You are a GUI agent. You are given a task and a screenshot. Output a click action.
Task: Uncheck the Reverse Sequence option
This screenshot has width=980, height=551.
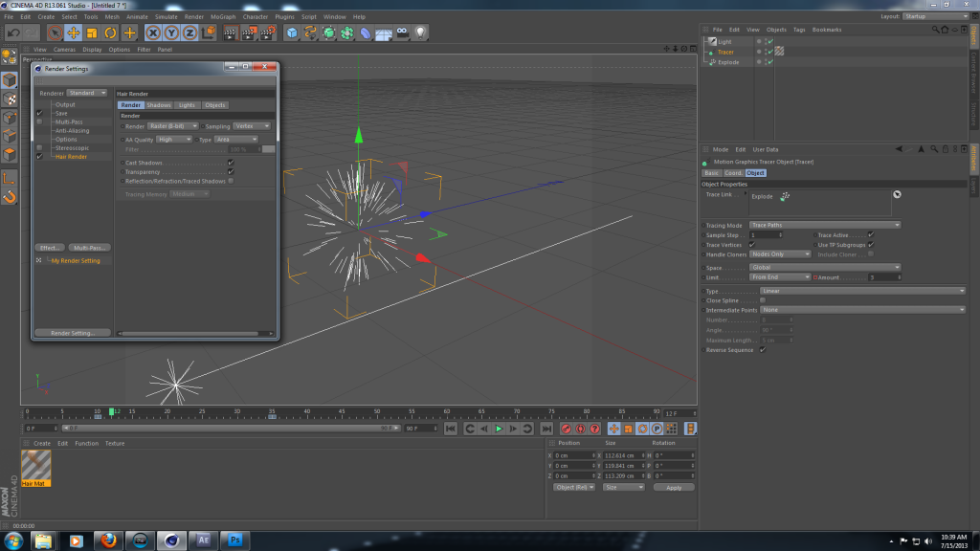(x=763, y=350)
